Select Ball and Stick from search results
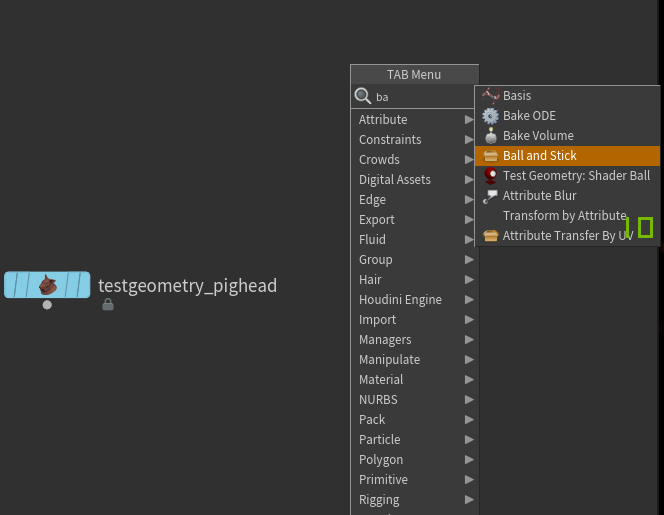664x515 pixels. (540, 156)
